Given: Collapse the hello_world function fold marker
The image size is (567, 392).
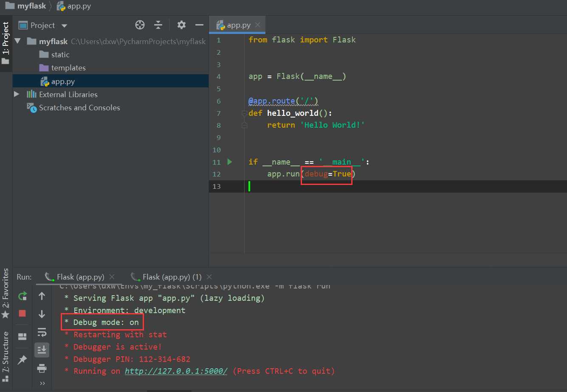Looking at the screenshot, I should 244,113.
